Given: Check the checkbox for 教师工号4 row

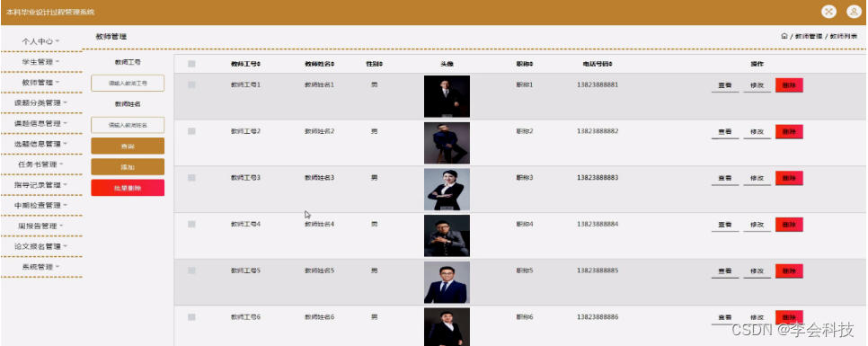Looking at the screenshot, I should [191, 224].
